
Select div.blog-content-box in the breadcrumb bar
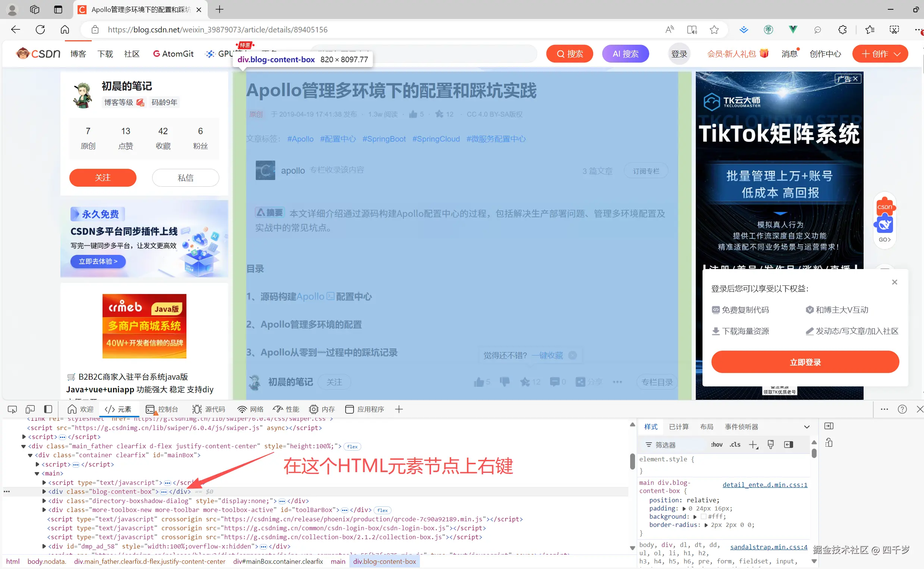[x=384, y=561]
